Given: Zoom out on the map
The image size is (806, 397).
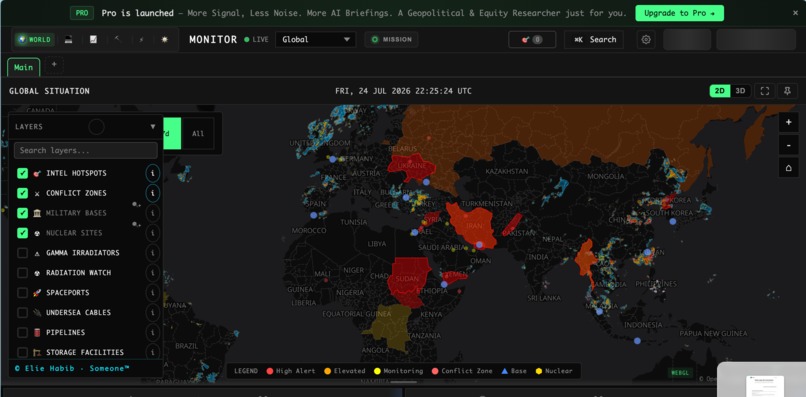Looking at the screenshot, I should 789,145.
